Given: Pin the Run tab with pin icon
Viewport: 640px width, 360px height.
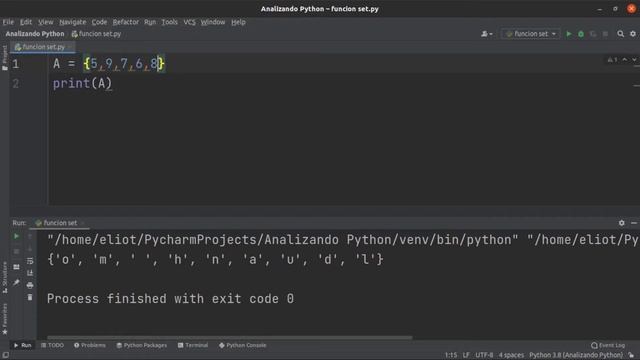Looking at the screenshot, I should point(16,282).
